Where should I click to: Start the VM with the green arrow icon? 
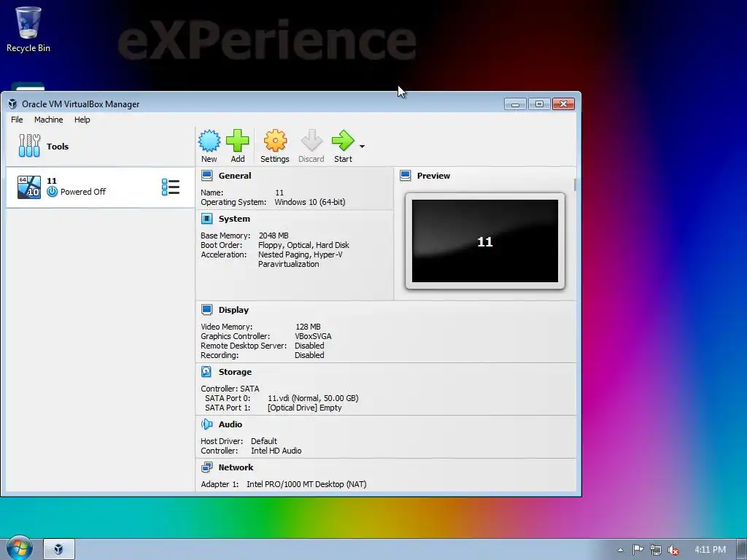pos(343,141)
